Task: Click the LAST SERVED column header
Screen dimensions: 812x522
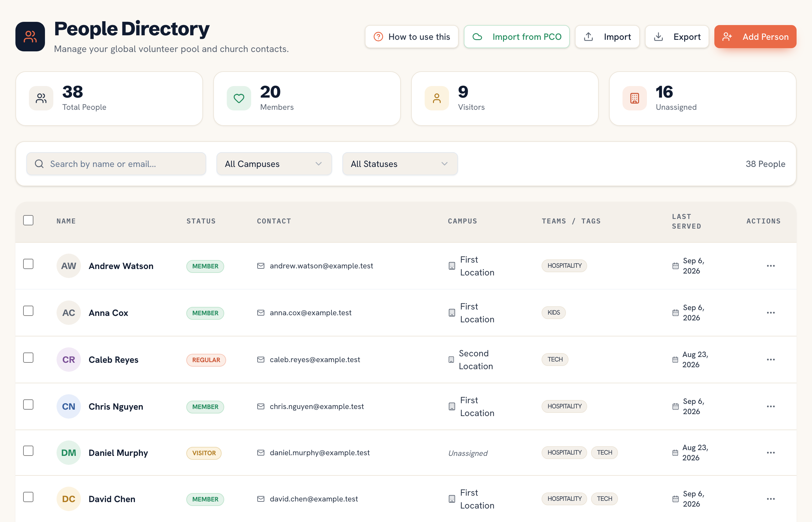Action: click(686, 221)
